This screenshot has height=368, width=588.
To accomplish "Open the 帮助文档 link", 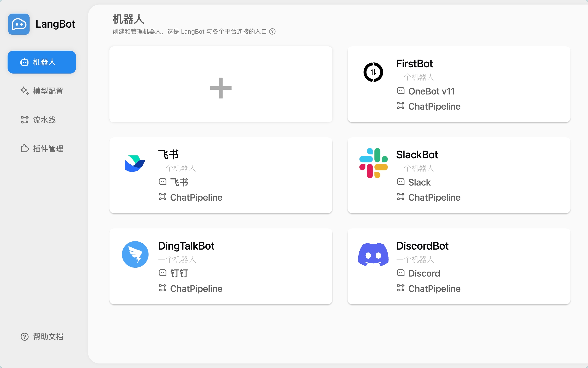I will pos(42,337).
